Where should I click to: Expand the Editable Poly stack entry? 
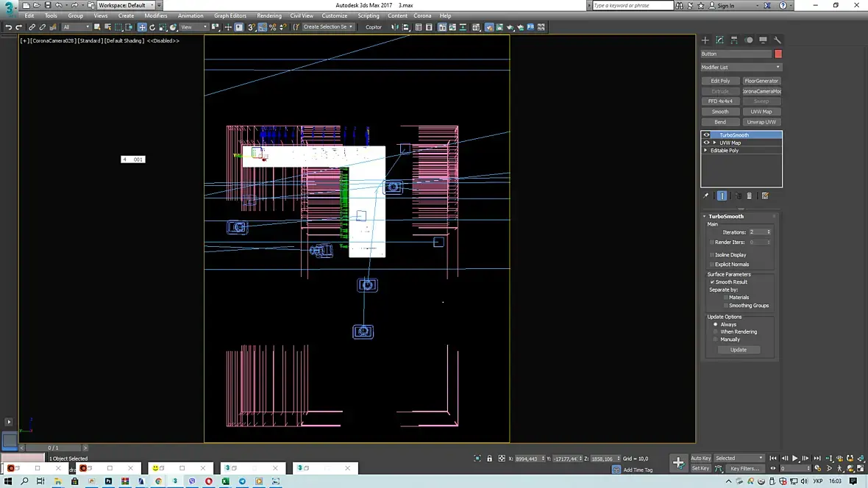pyautogui.click(x=705, y=151)
